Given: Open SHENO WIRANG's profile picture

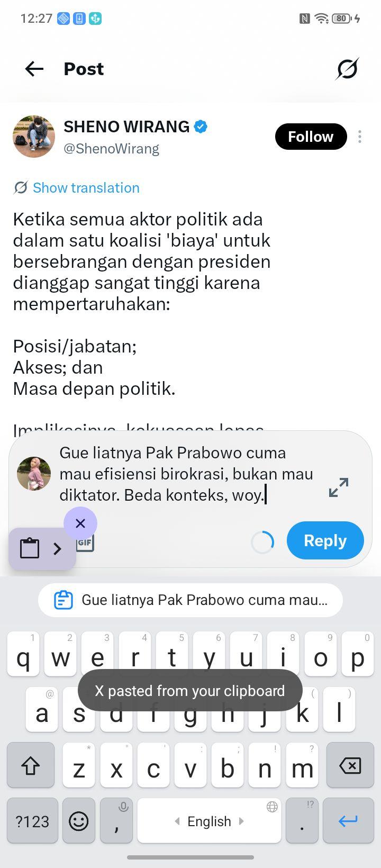Looking at the screenshot, I should (x=34, y=137).
